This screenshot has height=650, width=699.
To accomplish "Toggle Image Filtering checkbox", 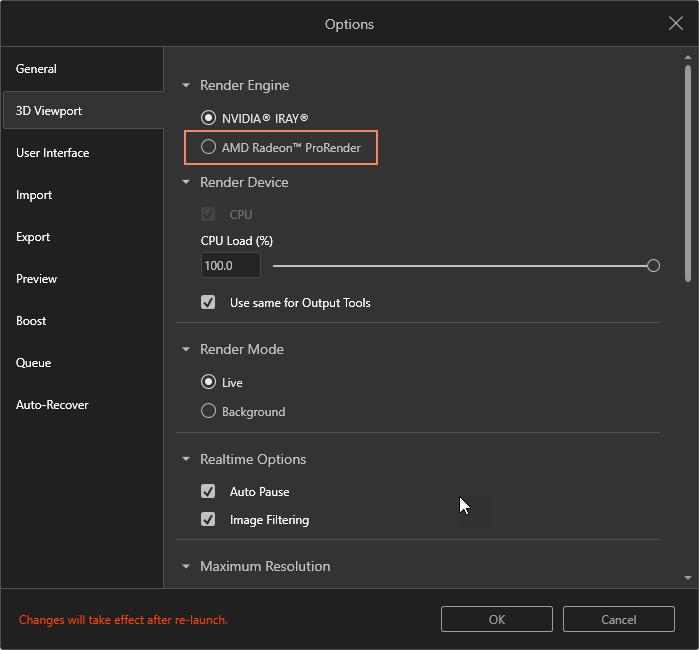I will tap(208, 519).
